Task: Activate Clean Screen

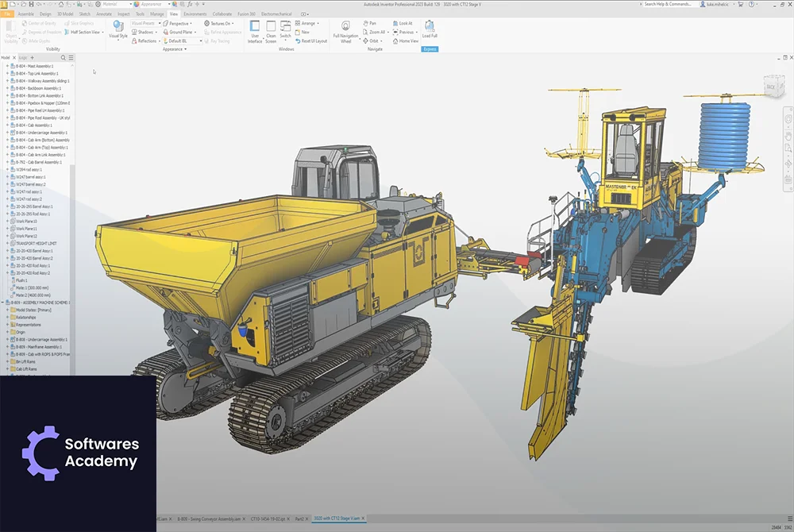Action: pos(271,26)
